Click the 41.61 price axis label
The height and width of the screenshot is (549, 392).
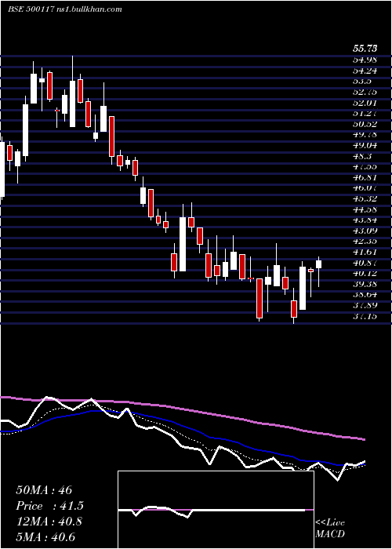(x=365, y=252)
